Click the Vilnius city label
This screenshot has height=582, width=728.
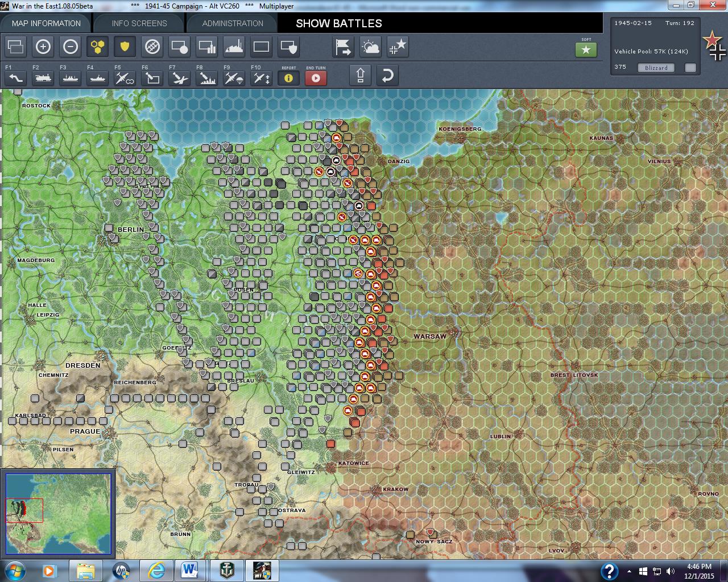click(x=659, y=161)
